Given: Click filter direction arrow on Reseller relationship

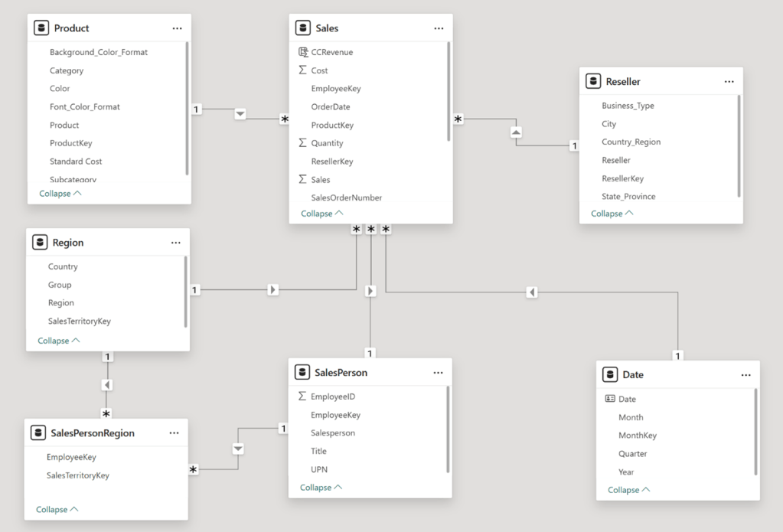Looking at the screenshot, I should [516, 132].
